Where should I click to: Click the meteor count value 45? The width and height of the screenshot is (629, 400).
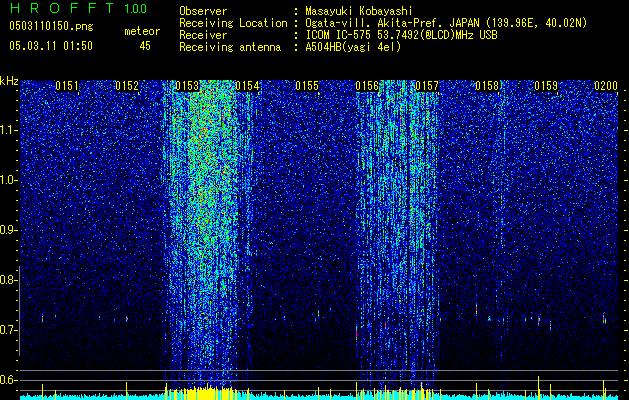pyautogui.click(x=145, y=46)
